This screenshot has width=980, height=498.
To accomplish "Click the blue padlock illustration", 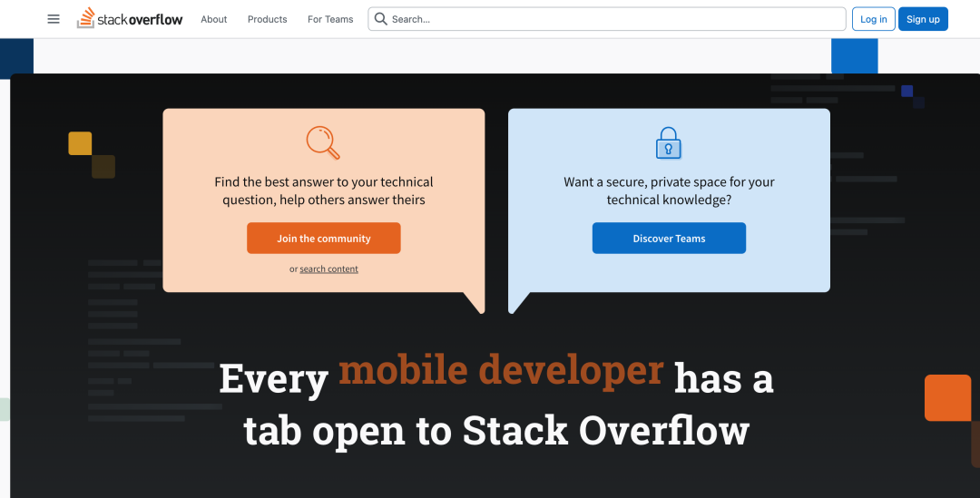I will click(668, 143).
